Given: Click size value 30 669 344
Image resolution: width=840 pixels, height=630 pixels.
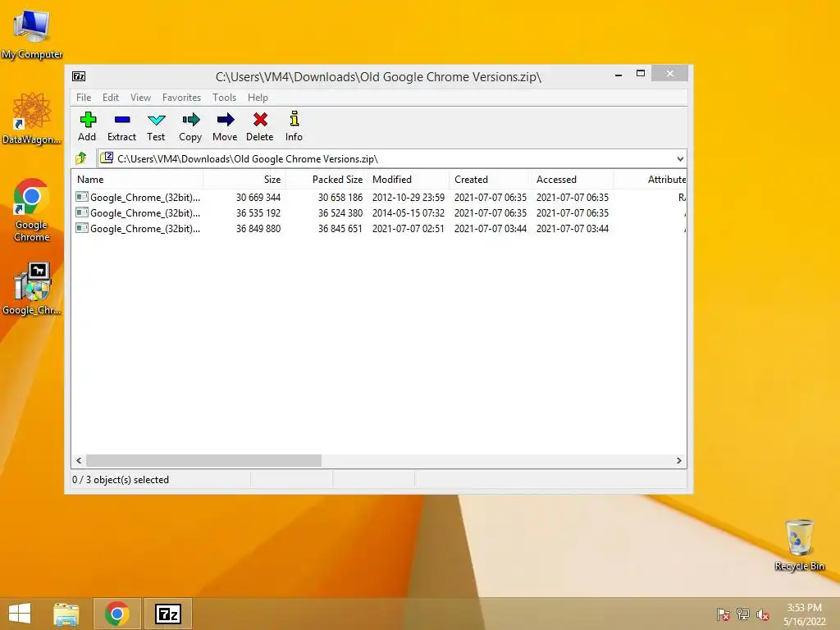Looking at the screenshot, I should [258, 197].
